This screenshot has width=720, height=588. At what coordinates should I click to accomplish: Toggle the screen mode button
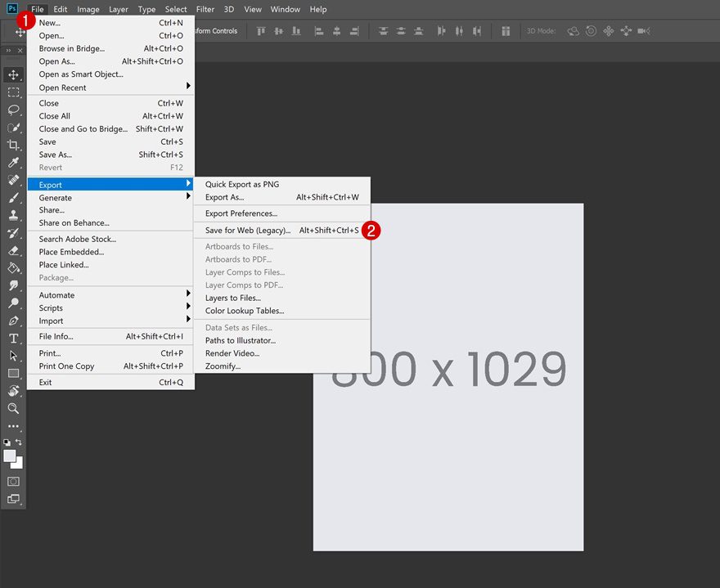pyautogui.click(x=13, y=499)
